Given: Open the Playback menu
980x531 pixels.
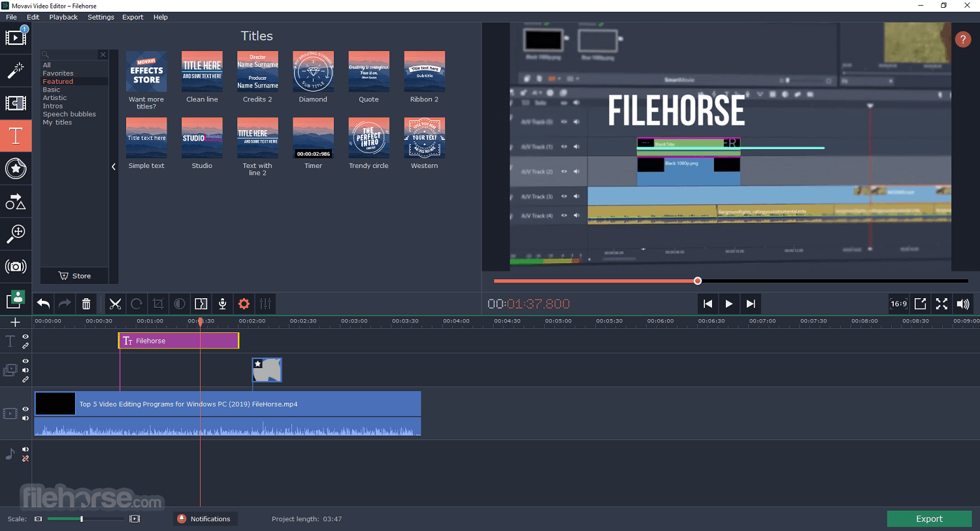Looking at the screenshot, I should pyautogui.click(x=63, y=17).
